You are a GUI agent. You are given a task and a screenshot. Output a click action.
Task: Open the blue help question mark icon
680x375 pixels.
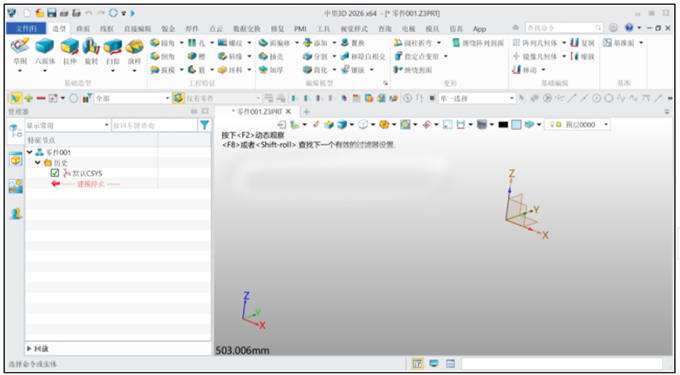coord(629,28)
